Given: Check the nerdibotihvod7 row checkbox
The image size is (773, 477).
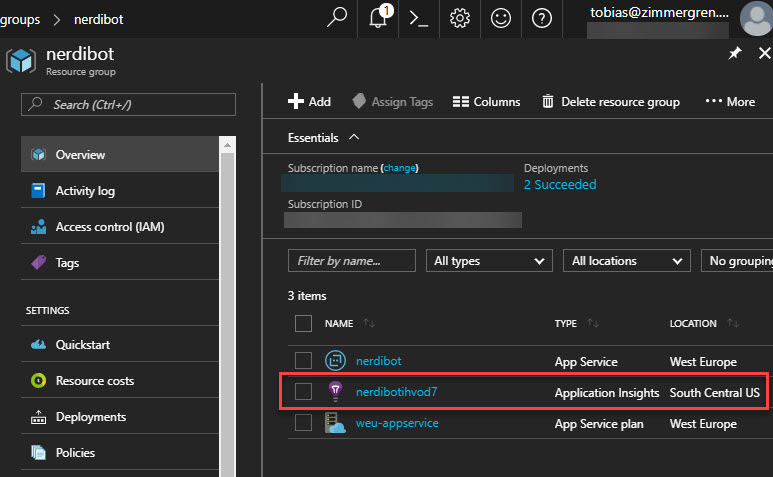Looking at the screenshot, I should coord(303,392).
